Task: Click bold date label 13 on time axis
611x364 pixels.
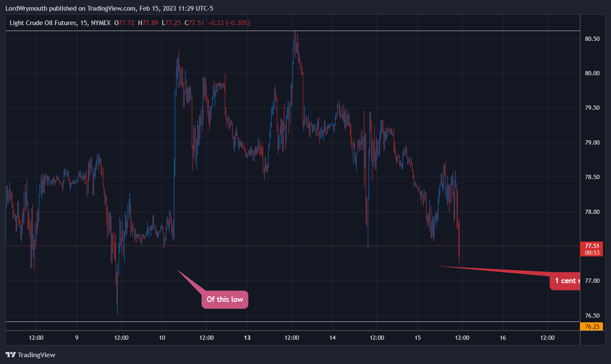Action: pos(247,338)
